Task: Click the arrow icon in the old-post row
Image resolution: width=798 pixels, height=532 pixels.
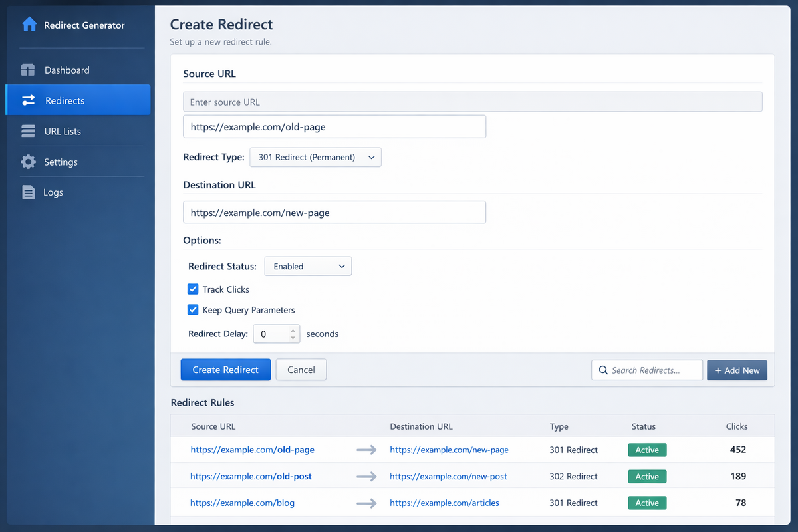Action: pyautogui.click(x=366, y=477)
